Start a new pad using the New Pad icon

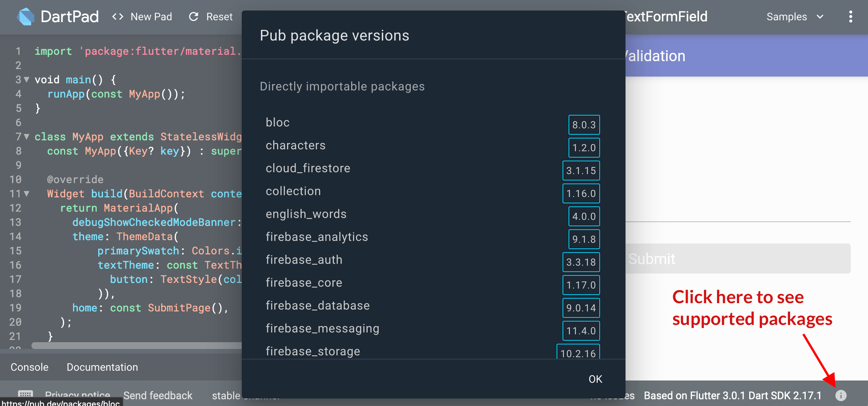(x=117, y=17)
